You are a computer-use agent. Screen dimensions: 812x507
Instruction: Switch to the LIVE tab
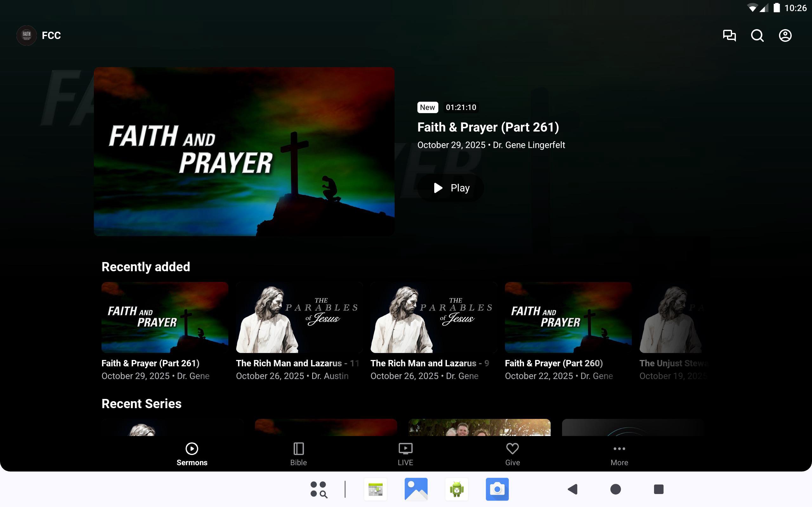405,454
